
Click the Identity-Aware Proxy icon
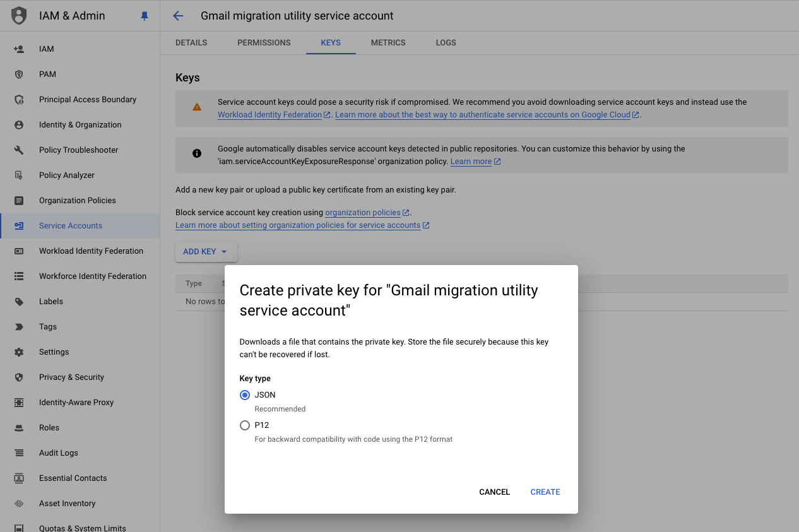point(19,402)
